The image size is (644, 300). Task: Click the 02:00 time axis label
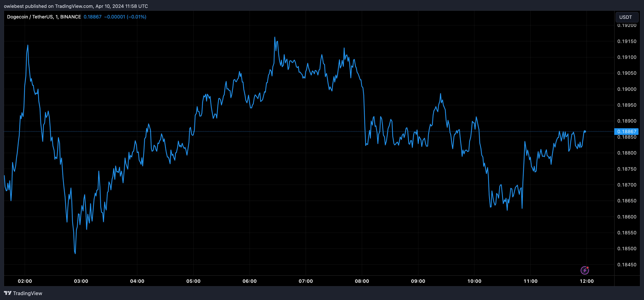pos(25,281)
